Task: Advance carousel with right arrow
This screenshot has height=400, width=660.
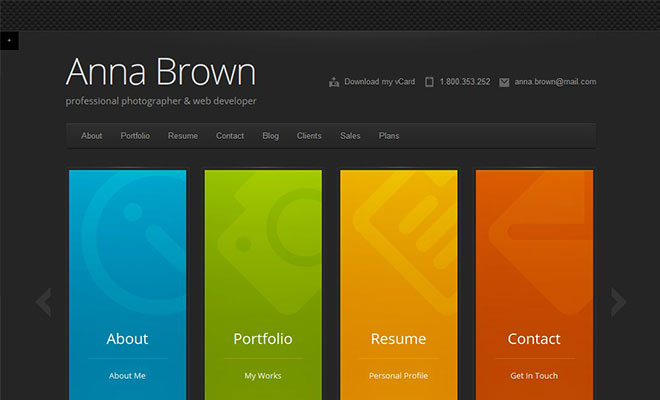Action: [618, 302]
